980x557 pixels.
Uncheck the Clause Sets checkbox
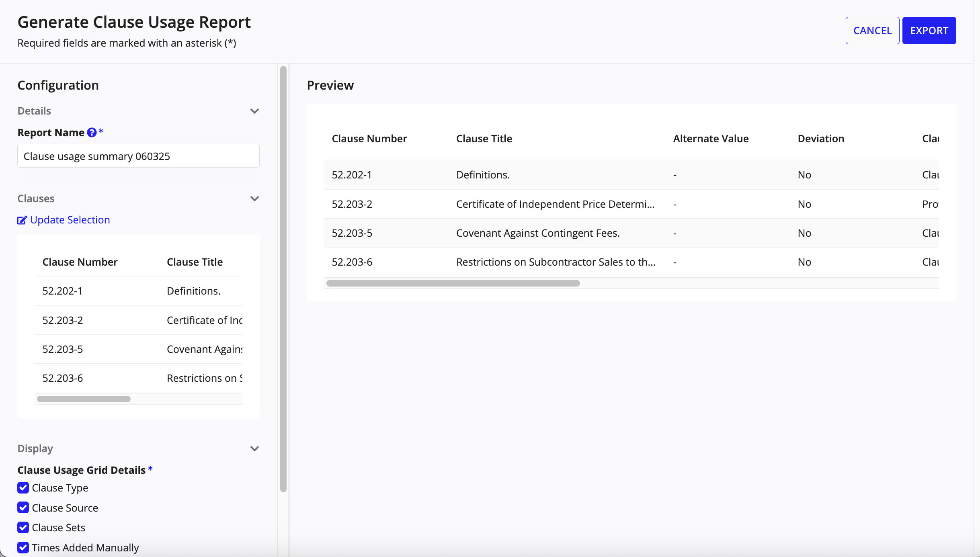click(23, 528)
